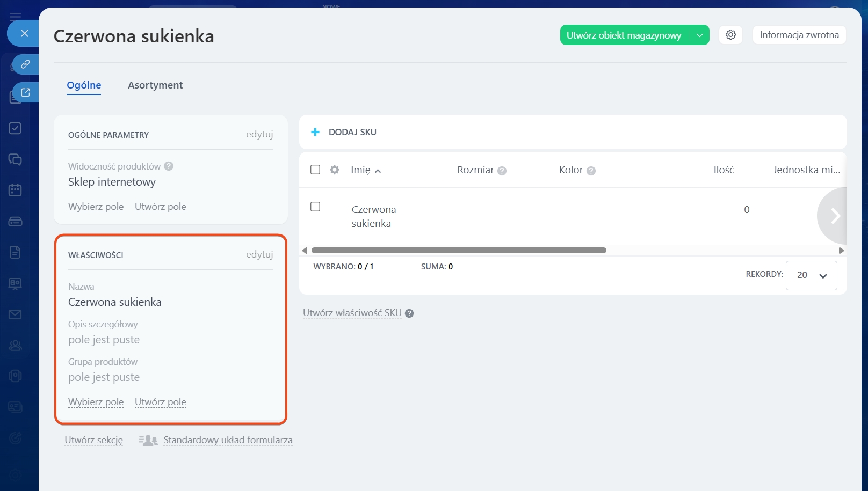Open the REKORDY 20 page-size dropdown
Viewport: 868px width, 491px height.
[x=811, y=275]
